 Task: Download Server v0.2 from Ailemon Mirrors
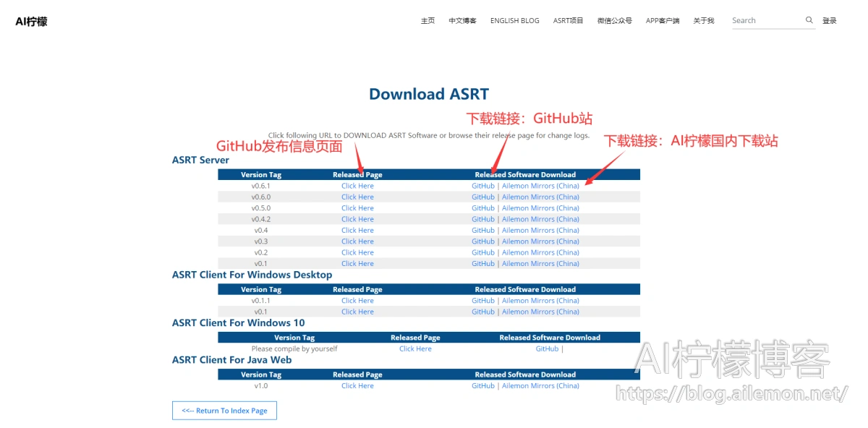[540, 252]
